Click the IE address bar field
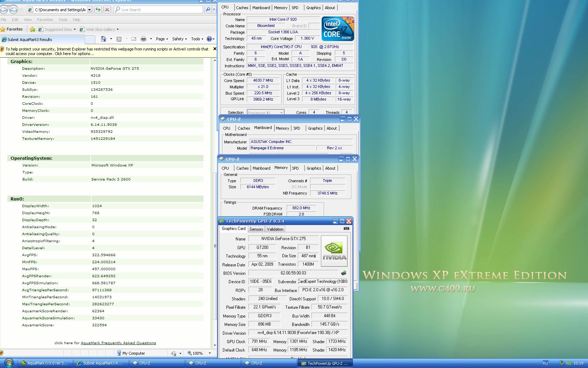 pyautogui.click(x=59, y=9)
